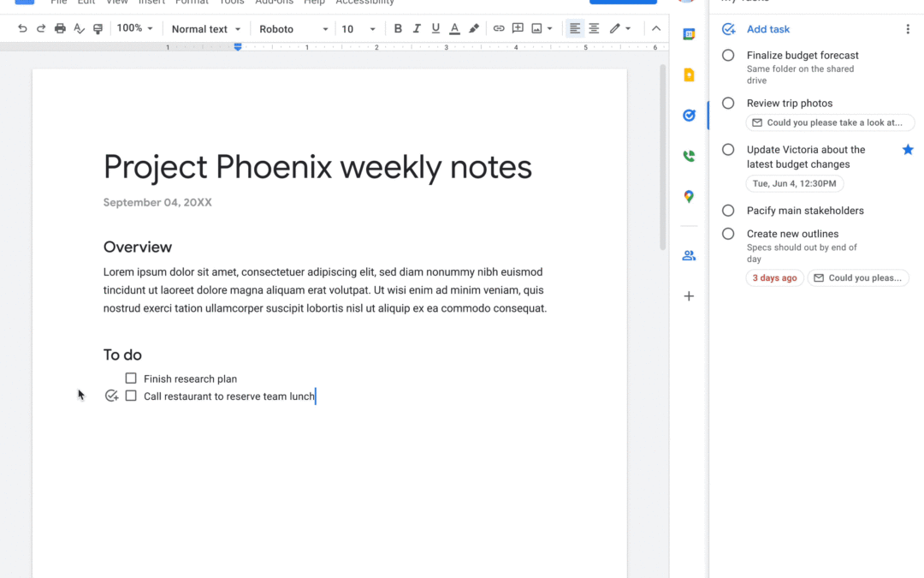924x578 pixels.
Task: Expand the editing mode dropdown arrow
Action: coord(628,28)
